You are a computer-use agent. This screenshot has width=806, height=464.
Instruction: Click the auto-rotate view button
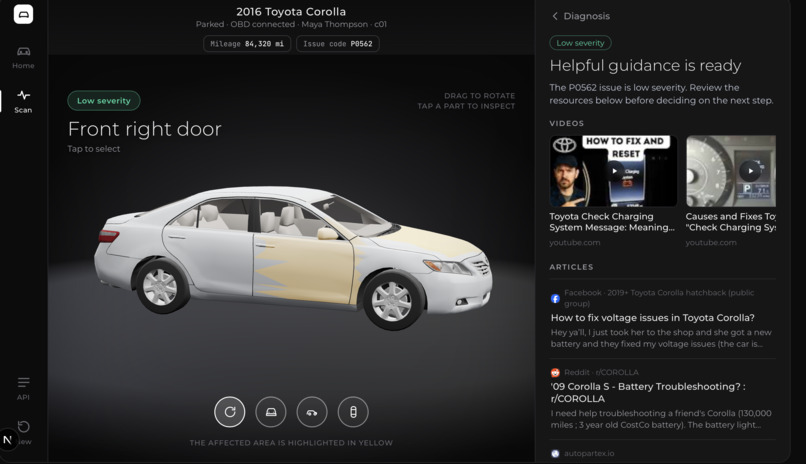[230, 412]
